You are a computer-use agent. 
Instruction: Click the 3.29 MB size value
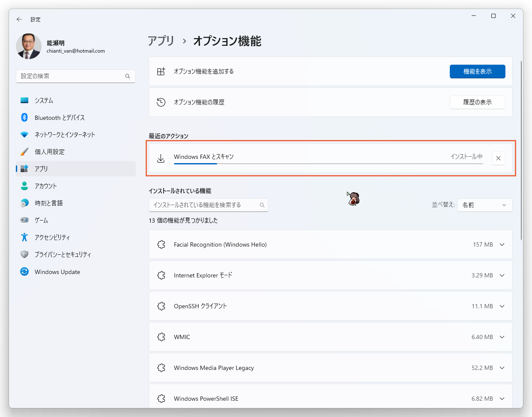coord(482,275)
